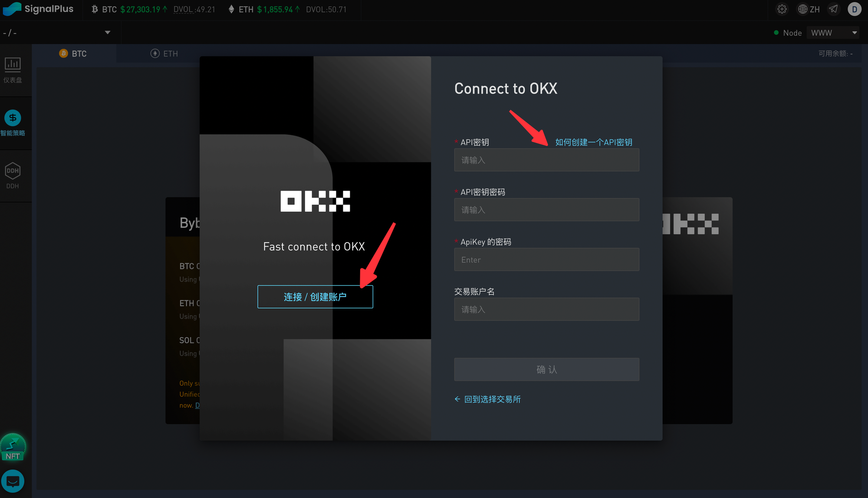868x498 pixels.
Task: Switch to the BTC tab
Action: (73, 53)
